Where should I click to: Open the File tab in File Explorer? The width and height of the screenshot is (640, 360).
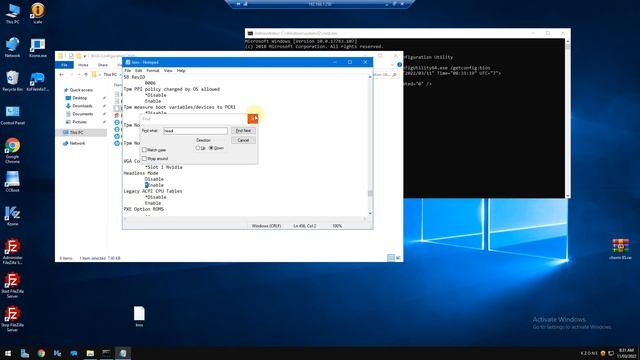click(x=64, y=65)
